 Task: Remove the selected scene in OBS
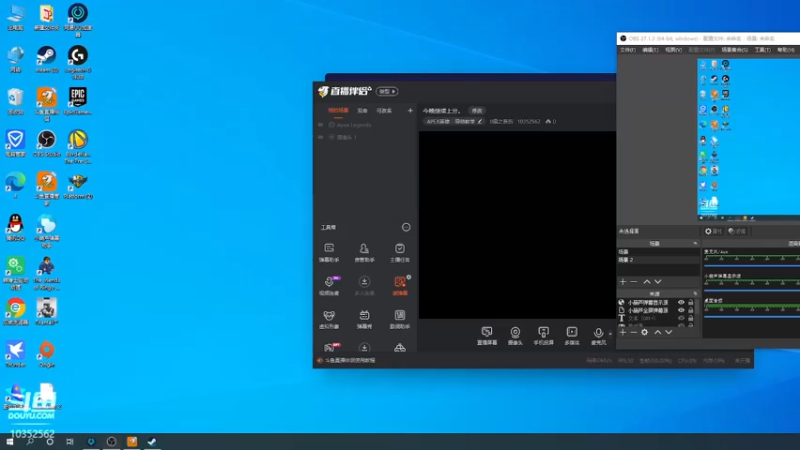point(634,282)
